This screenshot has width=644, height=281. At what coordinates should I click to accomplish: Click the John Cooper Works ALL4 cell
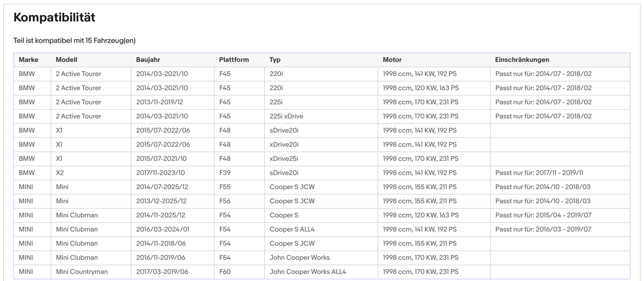(321, 272)
